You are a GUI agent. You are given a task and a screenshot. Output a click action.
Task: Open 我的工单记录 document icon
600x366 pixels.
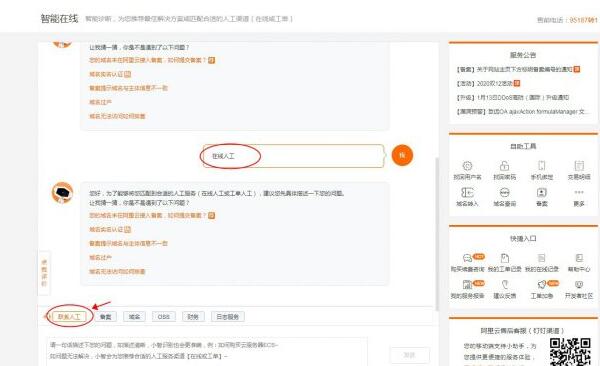(x=504, y=258)
